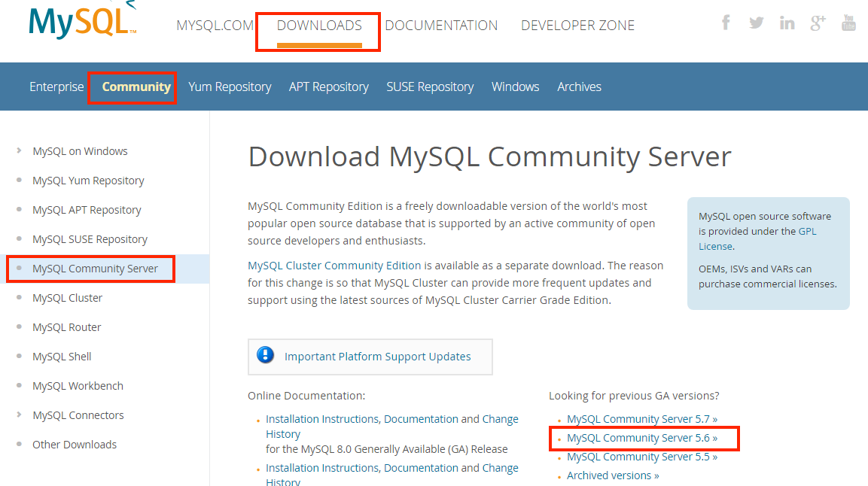Select MySQL APT Repository in the sidebar
The image size is (868, 486).
[87, 210]
